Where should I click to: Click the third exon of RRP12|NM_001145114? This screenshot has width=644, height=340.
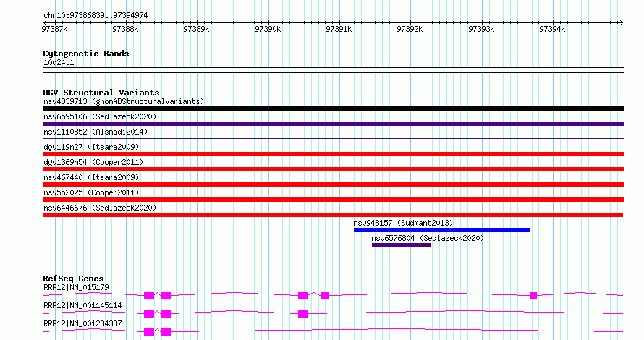[x=302, y=314]
